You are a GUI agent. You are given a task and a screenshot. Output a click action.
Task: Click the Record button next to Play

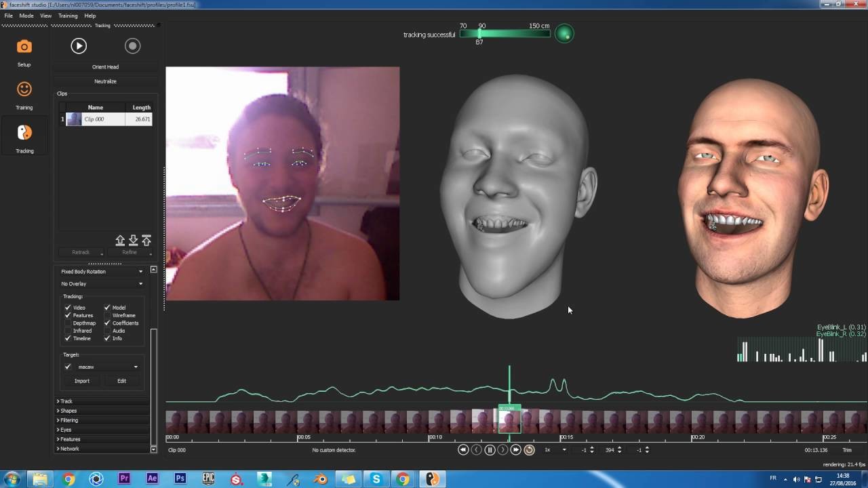pyautogui.click(x=132, y=45)
